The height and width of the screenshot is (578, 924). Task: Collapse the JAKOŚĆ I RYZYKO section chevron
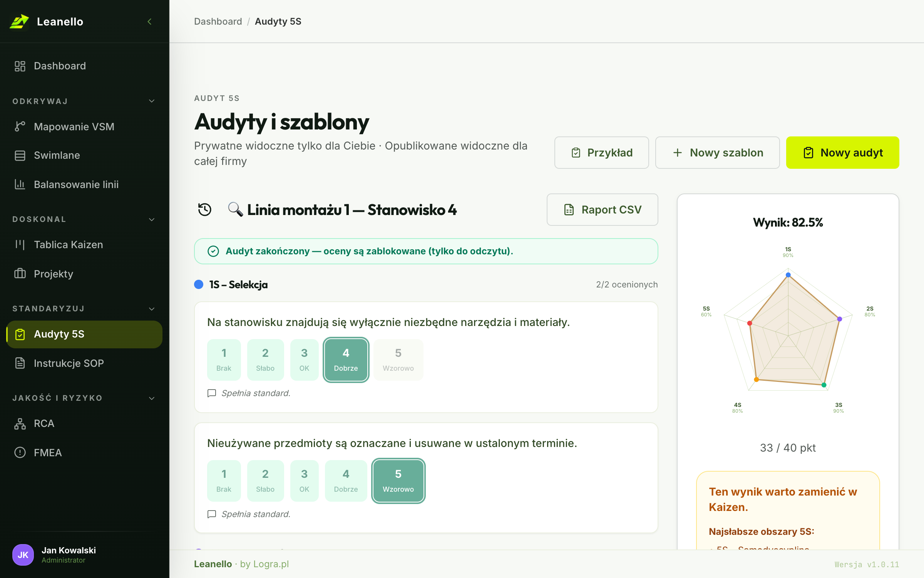point(152,398)
